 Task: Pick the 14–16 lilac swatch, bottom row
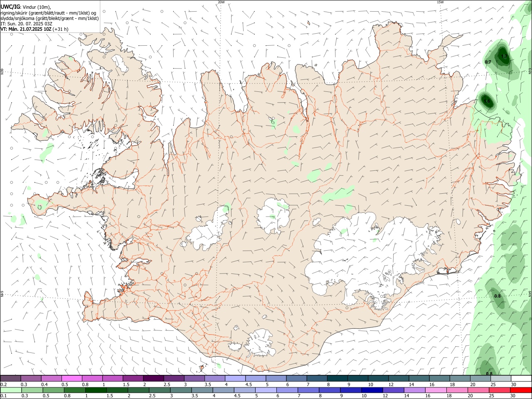[x=414, y=390]
